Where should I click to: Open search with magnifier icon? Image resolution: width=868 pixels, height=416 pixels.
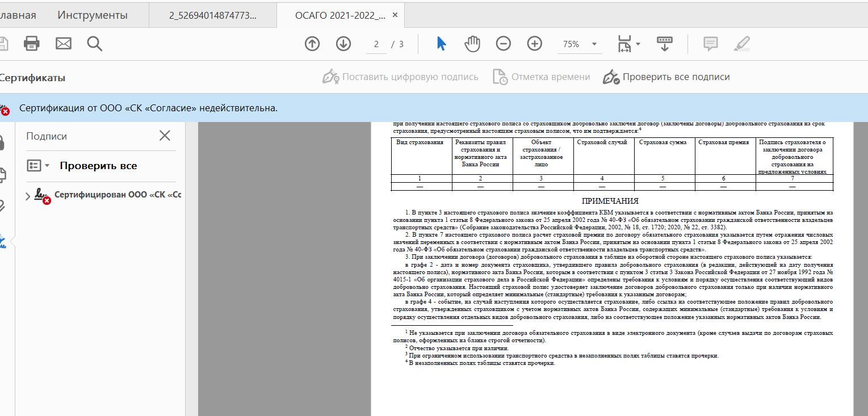coord(94,44)
